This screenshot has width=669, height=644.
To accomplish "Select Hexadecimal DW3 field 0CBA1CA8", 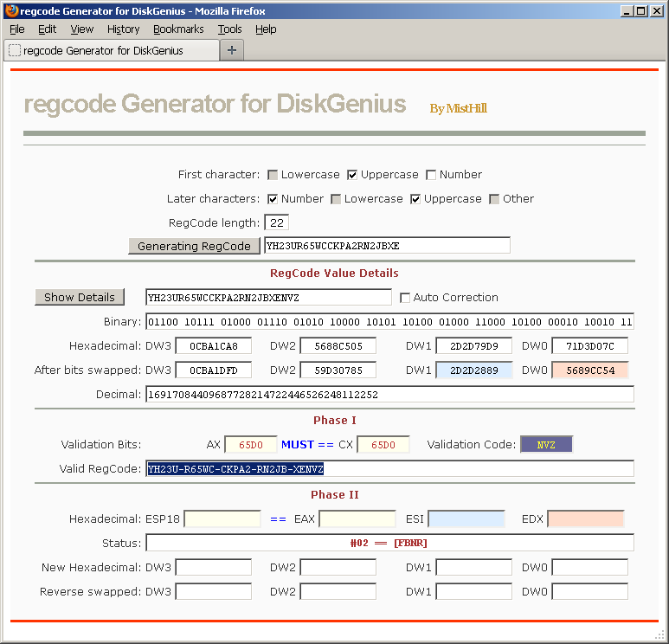I will pos(213,346).
